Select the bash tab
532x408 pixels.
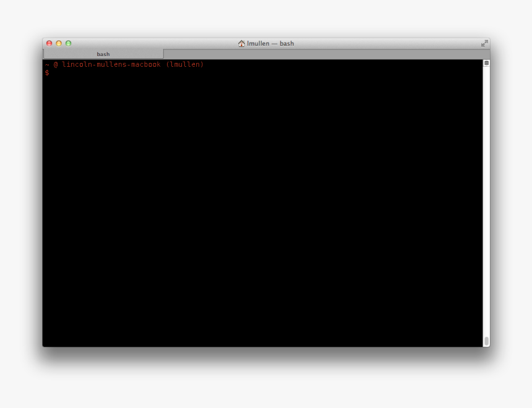pos(103,54)
